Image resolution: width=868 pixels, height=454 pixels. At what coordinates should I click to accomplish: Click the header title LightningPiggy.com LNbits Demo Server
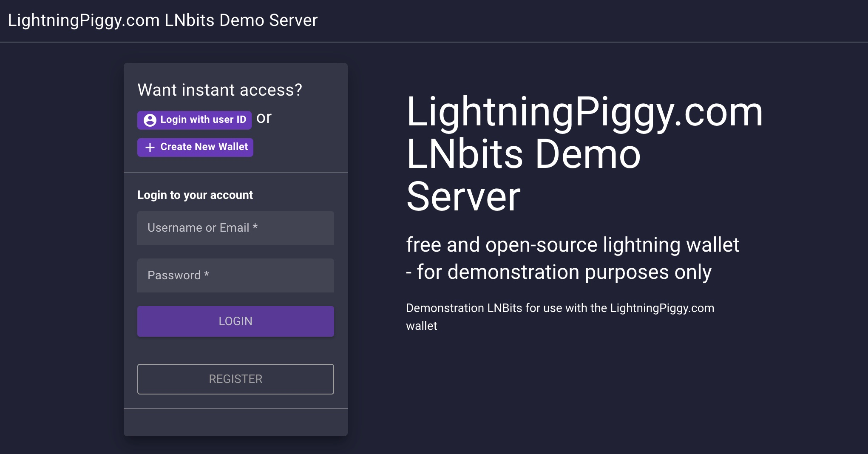click(163, 20)
